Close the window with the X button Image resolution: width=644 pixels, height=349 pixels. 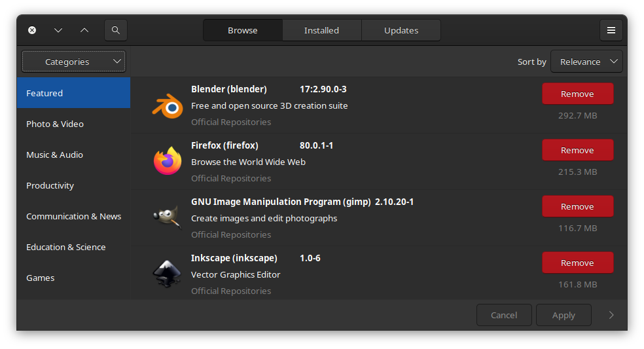(32, 30)
